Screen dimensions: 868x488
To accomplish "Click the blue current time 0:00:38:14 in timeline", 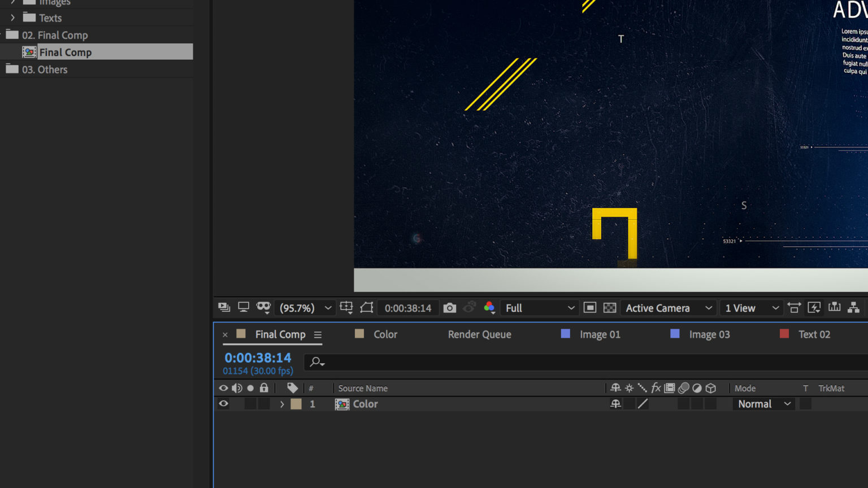I will click(x=258, y=358).
